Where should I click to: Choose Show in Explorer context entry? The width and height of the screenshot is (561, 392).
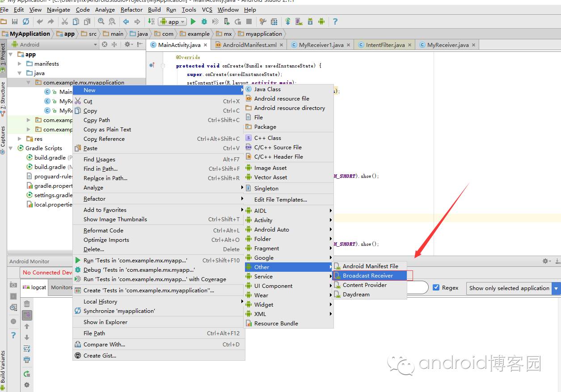coord(159,322)
